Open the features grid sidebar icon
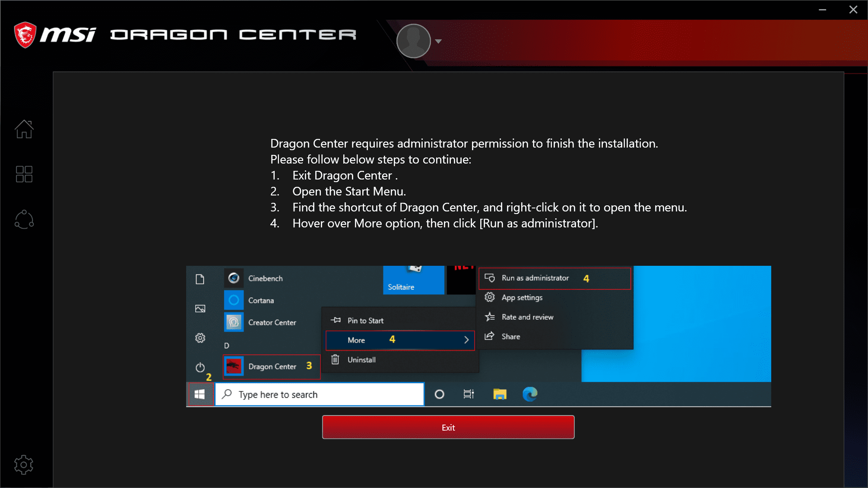Viewport: 868px width, 488px height. pyautogui.click(x=24, y=174)
